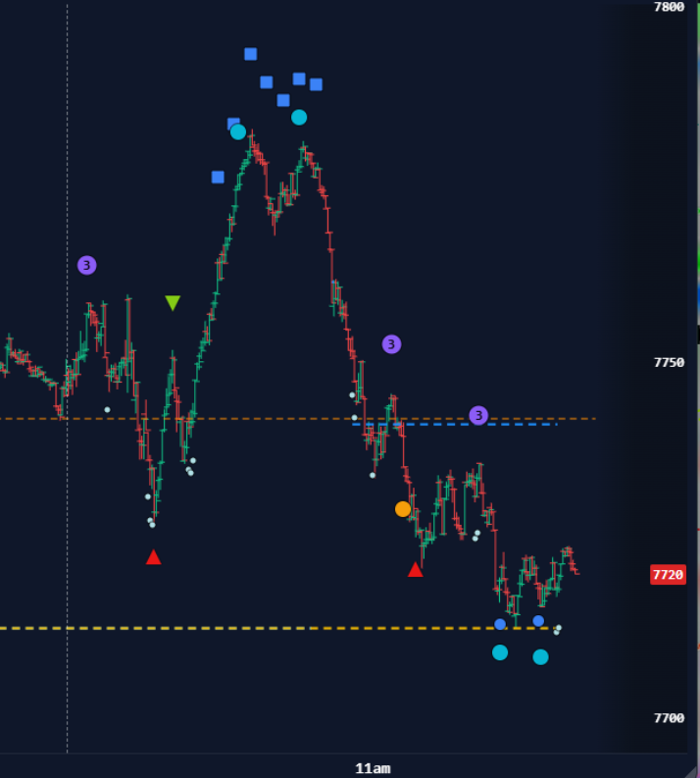Select the purple 3 marker on the orange dashed line

478,415
